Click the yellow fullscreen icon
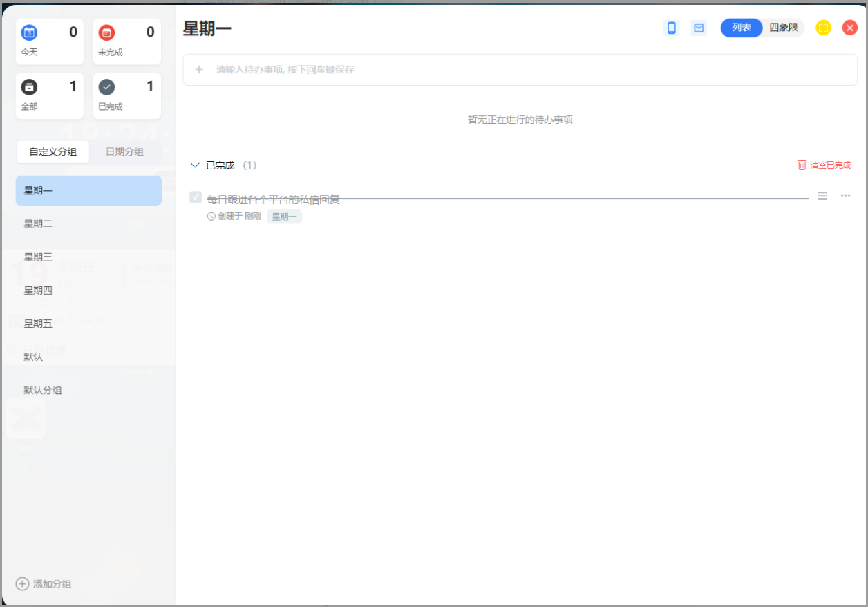The image size is (868, 607). pyautogui.click(x=823, y=28)
